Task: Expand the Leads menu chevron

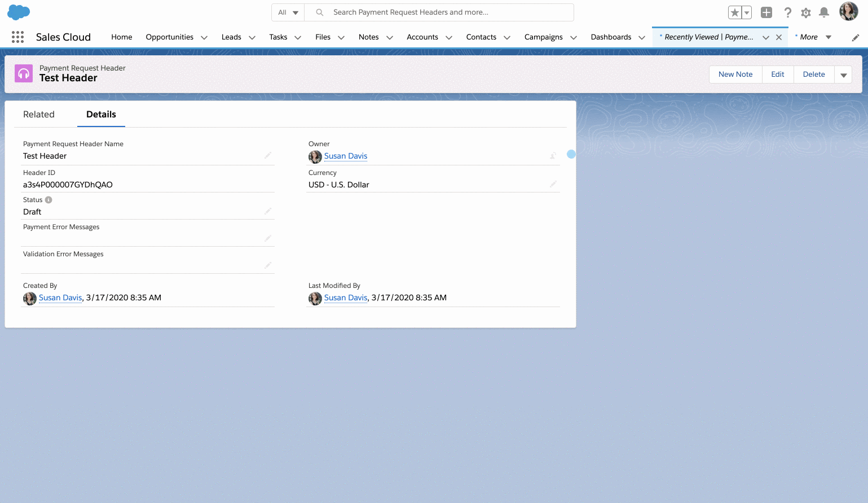Action: (x=252, y=38)
